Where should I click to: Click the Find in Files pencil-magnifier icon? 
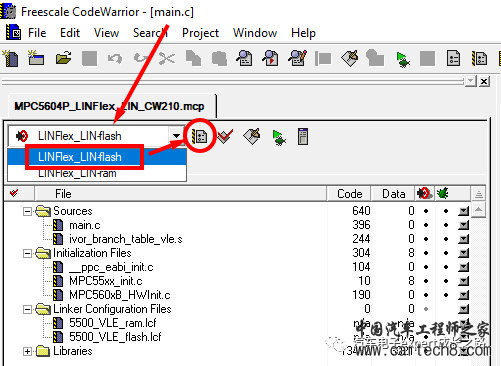(298, 58)
